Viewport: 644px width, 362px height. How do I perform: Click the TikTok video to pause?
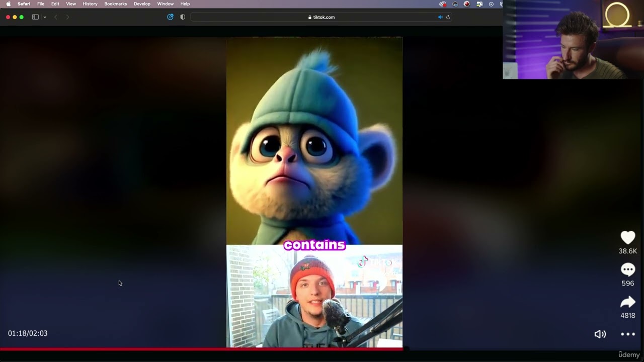click(x=314, y=151)
